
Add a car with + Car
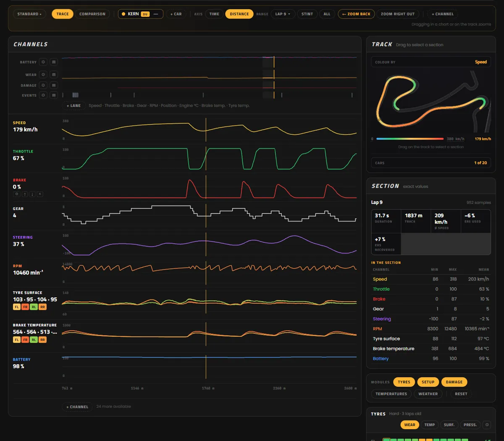(176, 14)
